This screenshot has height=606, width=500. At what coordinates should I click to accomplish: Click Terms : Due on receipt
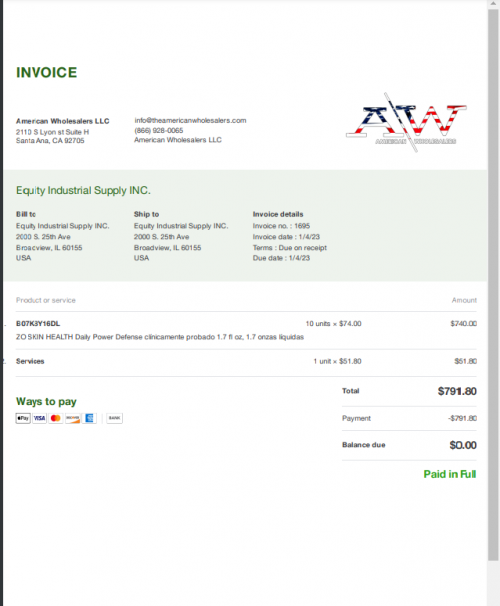click(290, 247)
